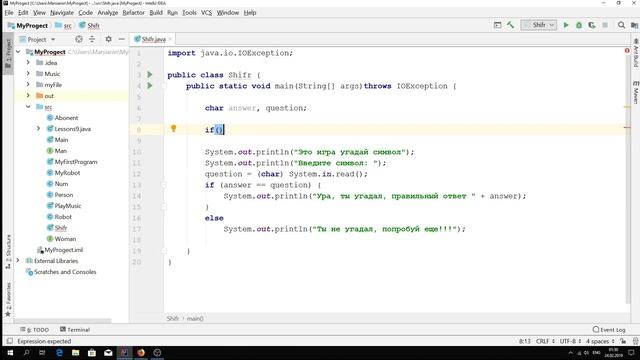Click run gutter arrow next to class Shifr
The width and height of the screenshot is (640, 360).
click(150, 75)
